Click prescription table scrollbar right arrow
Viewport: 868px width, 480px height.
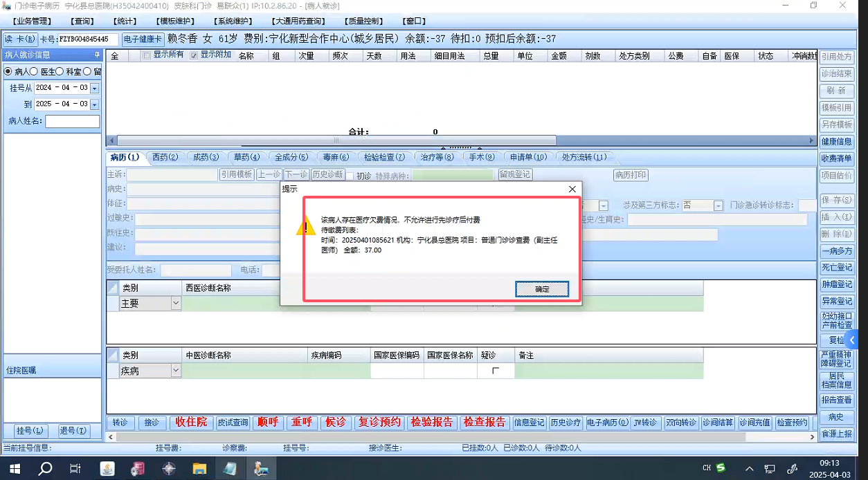812,140
